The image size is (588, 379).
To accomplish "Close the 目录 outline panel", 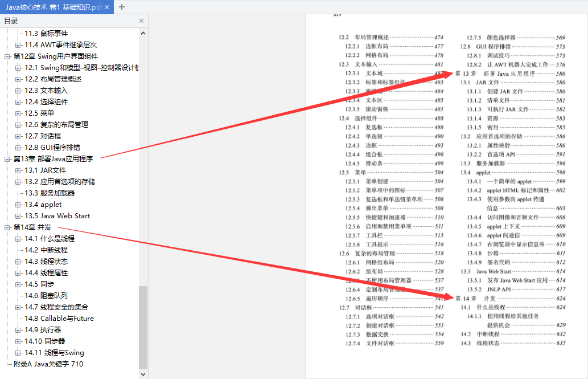I will click(x=141, y=21).
